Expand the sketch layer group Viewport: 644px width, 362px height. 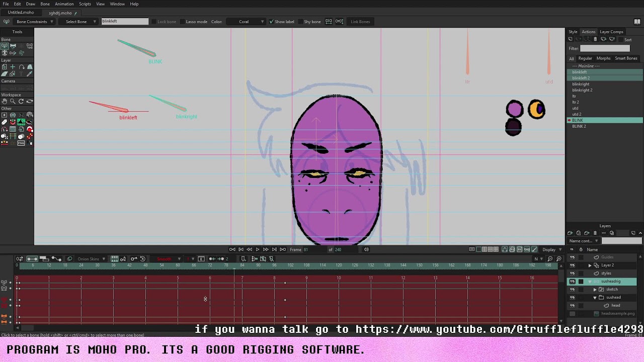point(595,290)
